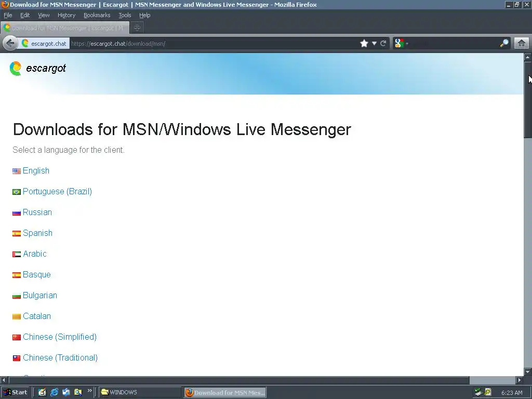This screenshot has height=399, width=532.
Task: Click the 6:23 AM taskbar clock
Action: point(512,393)
